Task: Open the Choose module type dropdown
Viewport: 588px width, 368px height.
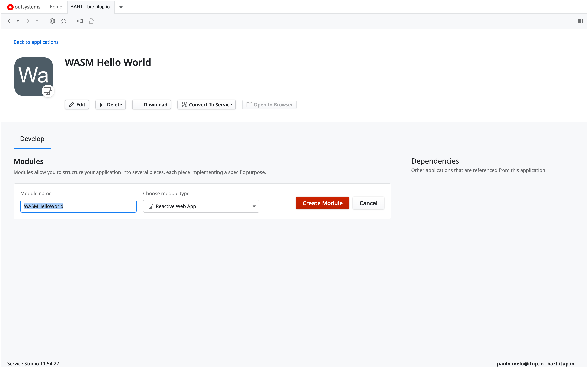Action: click(x=201, y=206)
